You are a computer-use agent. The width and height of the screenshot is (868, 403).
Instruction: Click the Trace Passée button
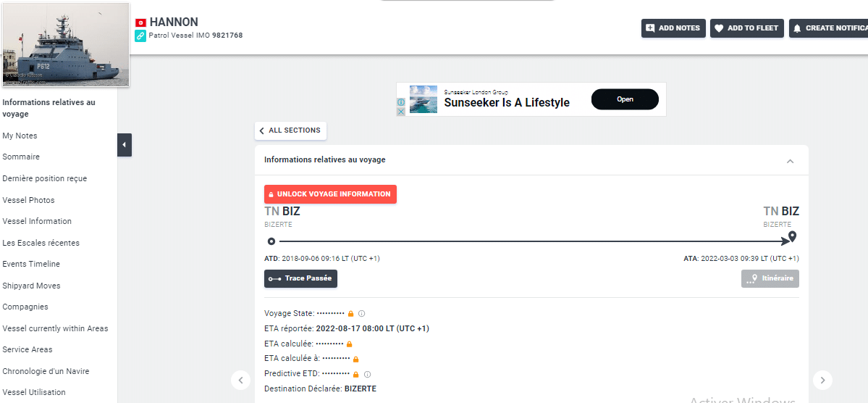[x=300, y=278]
